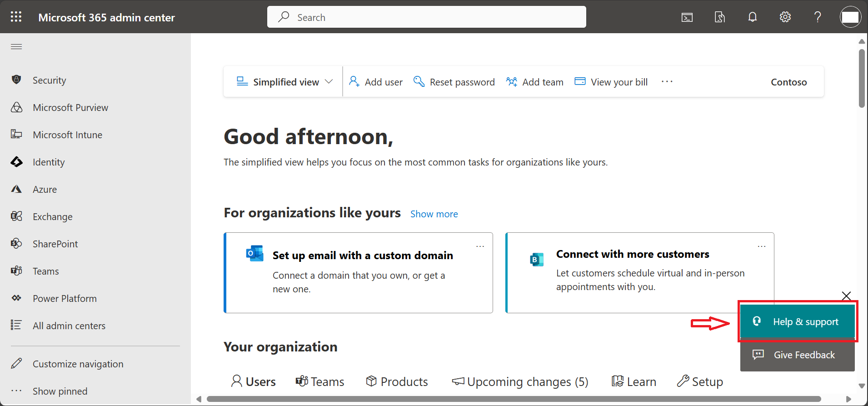
Task: Click the Help & support button
Action: pos(798,321)
